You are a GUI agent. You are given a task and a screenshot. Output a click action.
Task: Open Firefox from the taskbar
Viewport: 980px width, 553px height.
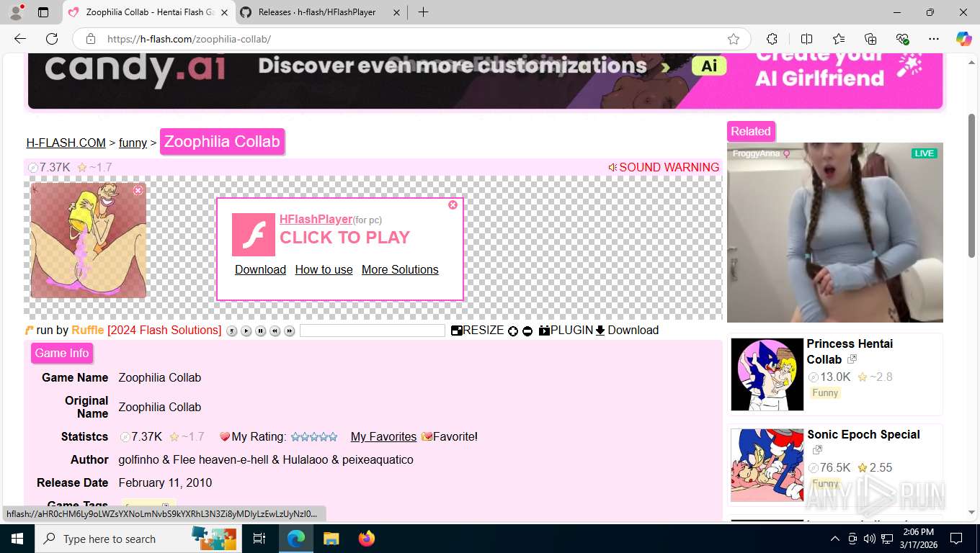pyautogui.click(x=367, y=539)
